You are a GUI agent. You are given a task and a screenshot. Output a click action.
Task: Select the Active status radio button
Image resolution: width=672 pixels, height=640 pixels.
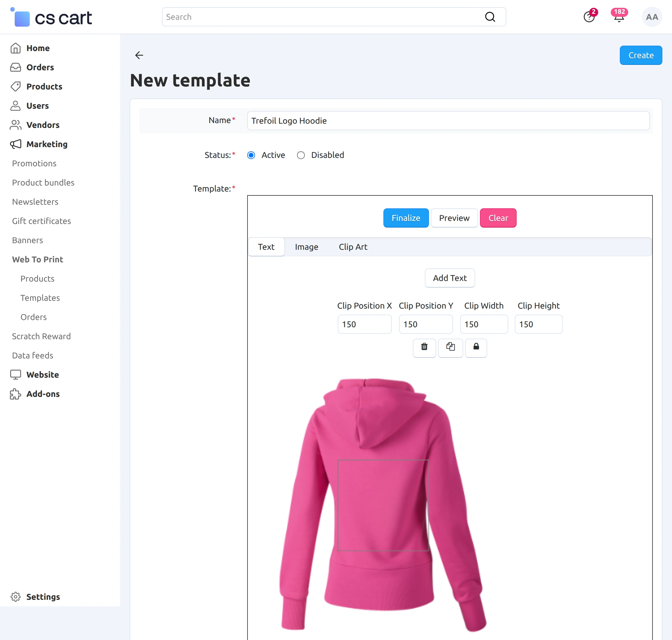tap(251, 155)
